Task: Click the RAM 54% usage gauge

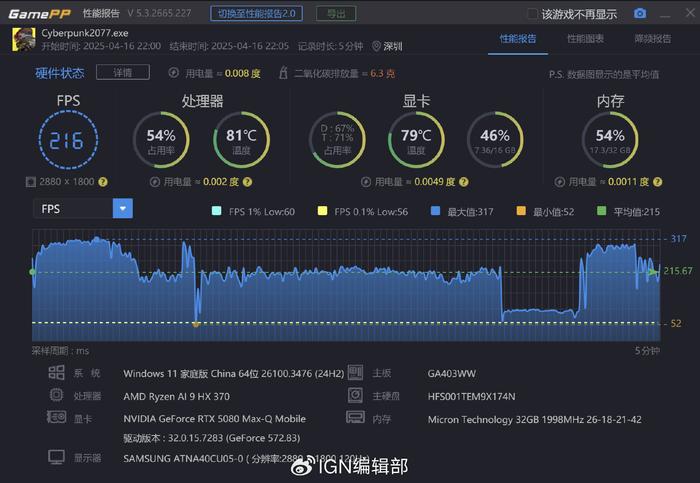Action: click(610, 140)
